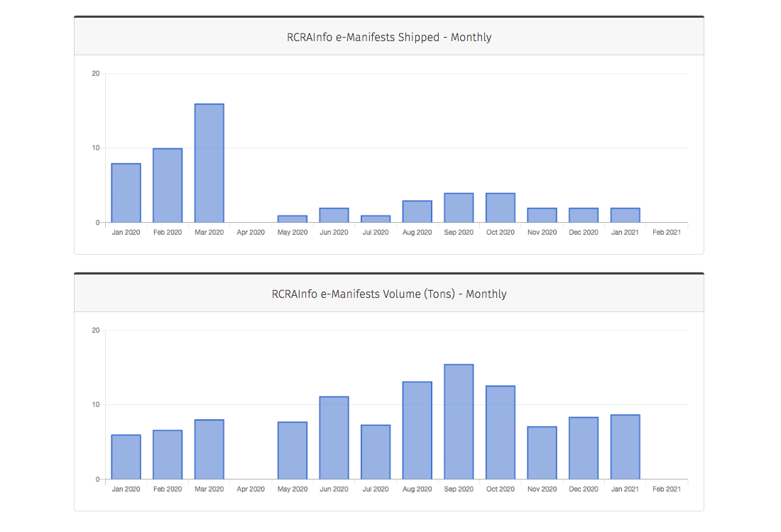Viewport: 781px width, 532px height.
Task: Select the Nov 2020 bar in Volume chart
Action: [x=542, y=453]
